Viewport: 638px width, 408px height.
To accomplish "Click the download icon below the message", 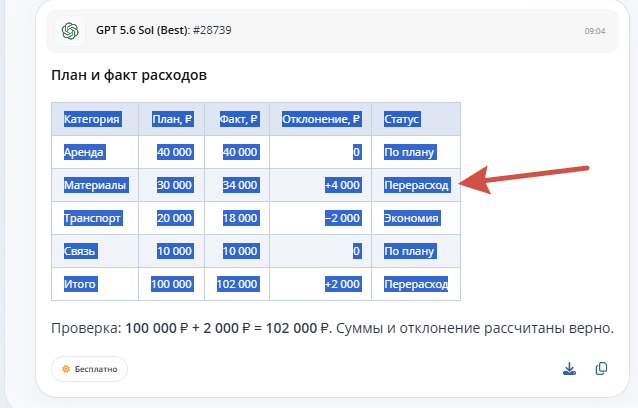I will [569, 369].
